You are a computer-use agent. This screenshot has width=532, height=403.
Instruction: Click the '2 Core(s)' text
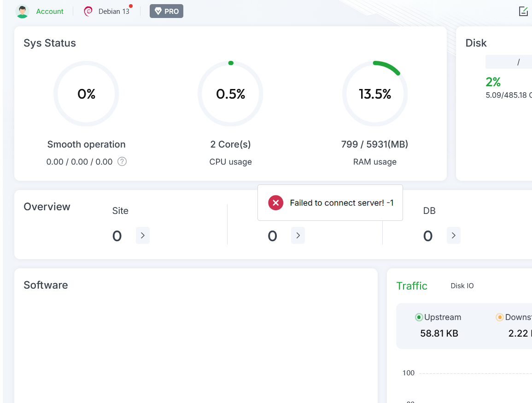230,144
